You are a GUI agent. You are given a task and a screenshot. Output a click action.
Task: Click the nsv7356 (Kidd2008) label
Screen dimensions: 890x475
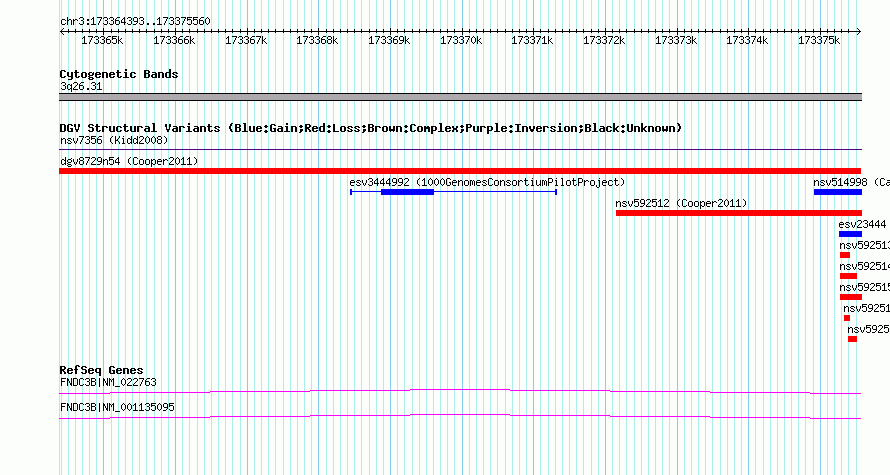coord(114,140)
